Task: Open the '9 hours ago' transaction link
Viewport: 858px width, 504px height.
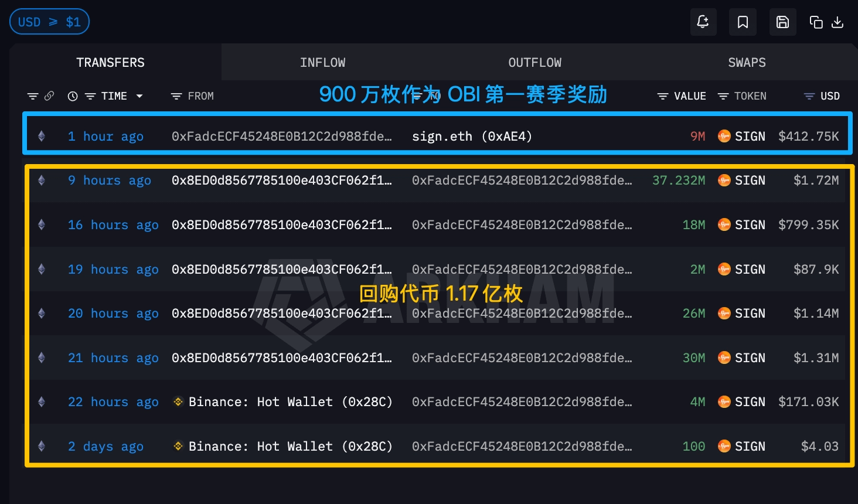Action: pos(110,181)
